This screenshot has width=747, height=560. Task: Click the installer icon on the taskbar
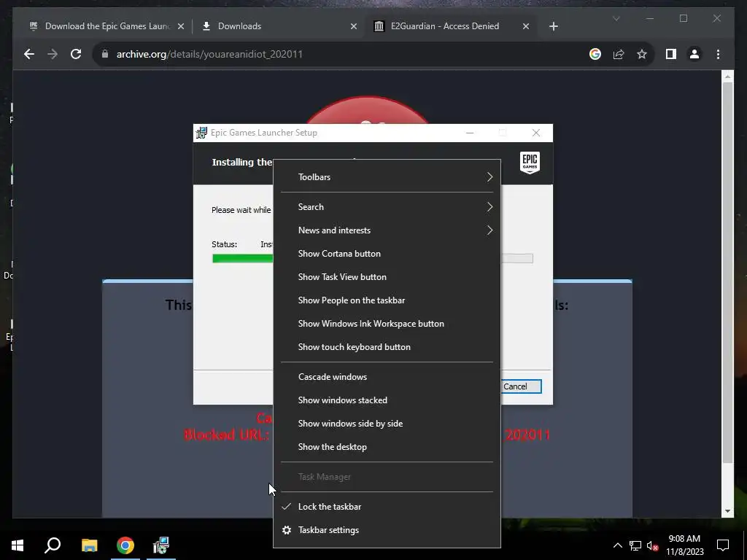(161, 545)
